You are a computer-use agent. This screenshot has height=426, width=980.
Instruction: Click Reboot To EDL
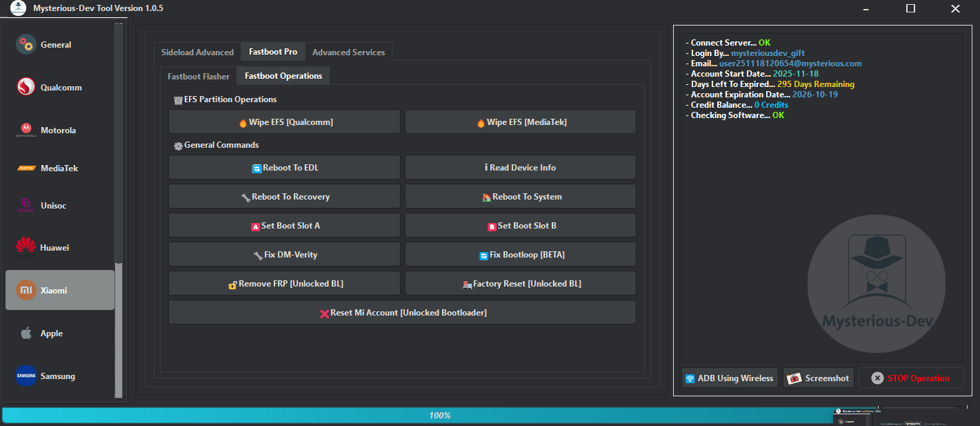pyautogui.click(x=283, y=167)
